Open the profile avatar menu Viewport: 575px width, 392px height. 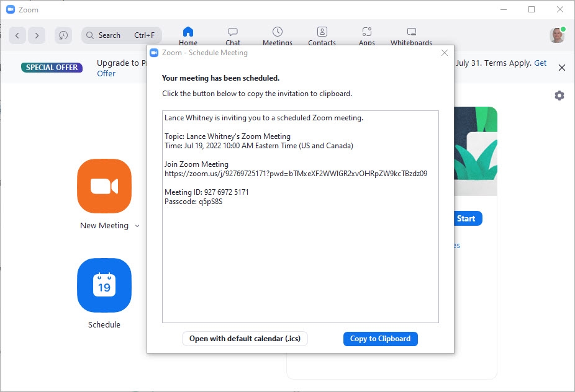tap(558, 35)
